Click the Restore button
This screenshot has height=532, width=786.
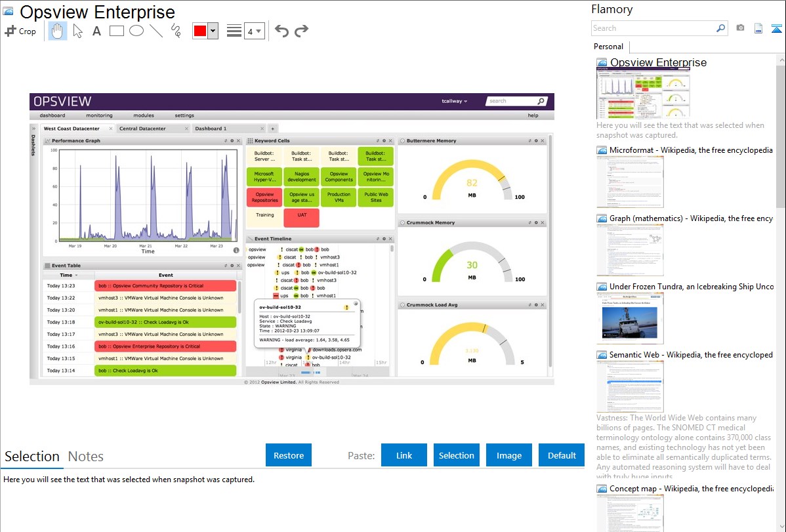pos(289,455)
